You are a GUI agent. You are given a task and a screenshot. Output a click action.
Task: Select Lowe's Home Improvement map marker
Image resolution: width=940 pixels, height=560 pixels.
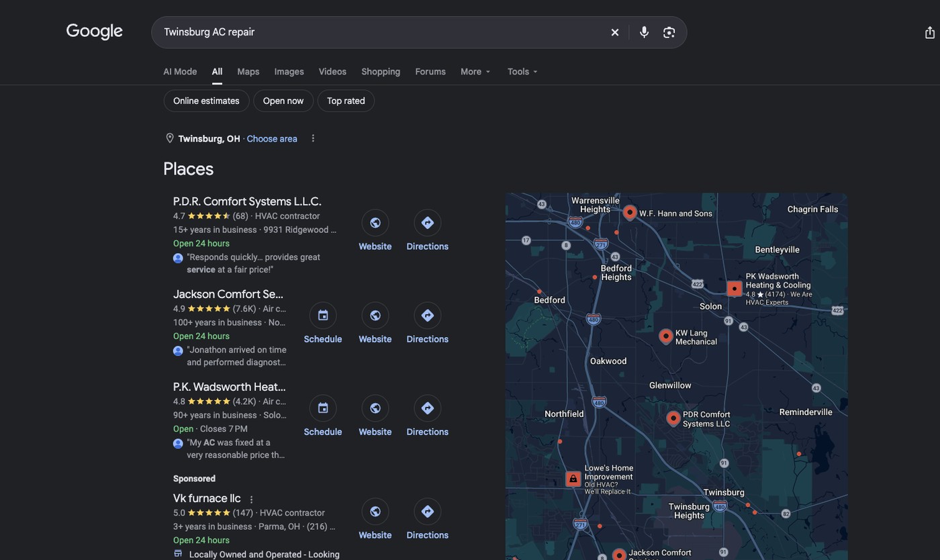coord(573,479)
